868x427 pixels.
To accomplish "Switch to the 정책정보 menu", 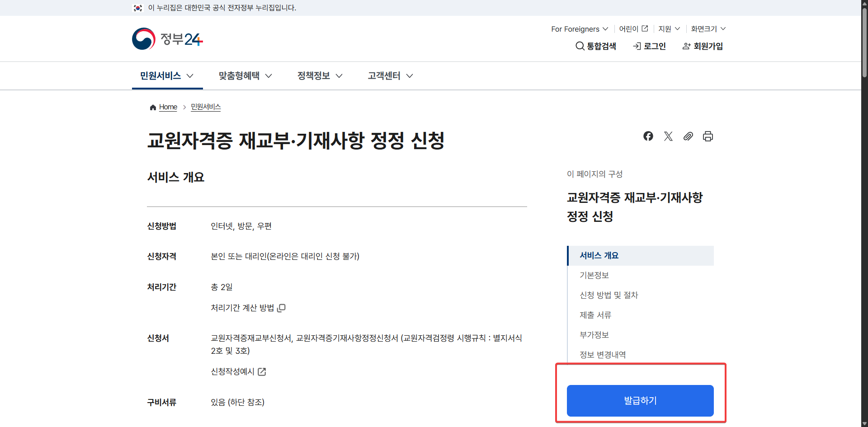I will 319,75.
